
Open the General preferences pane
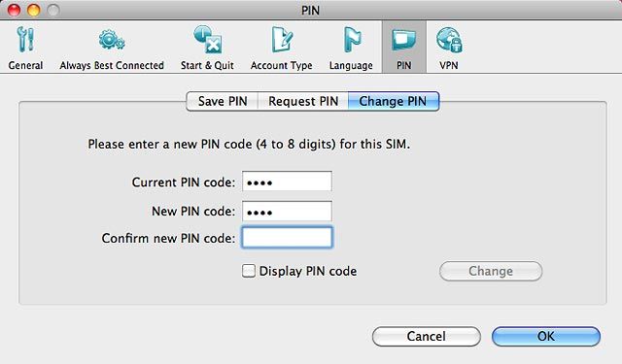point(26,48)
